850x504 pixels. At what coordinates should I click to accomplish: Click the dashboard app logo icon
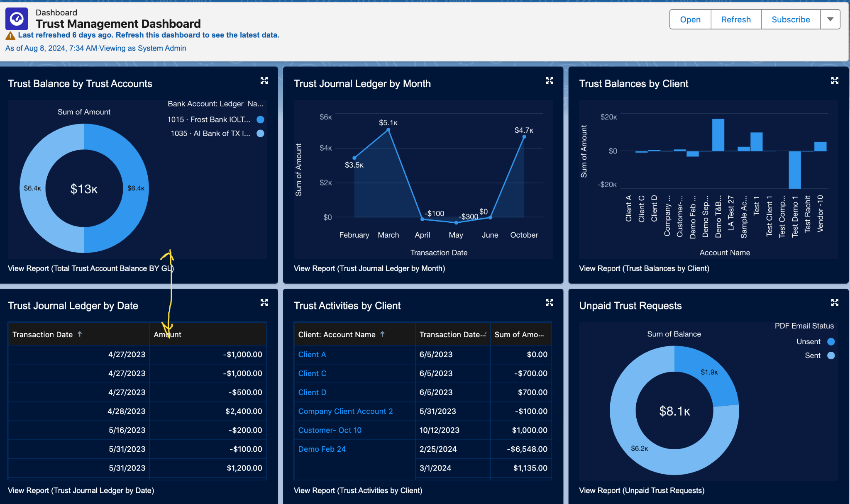17,19
